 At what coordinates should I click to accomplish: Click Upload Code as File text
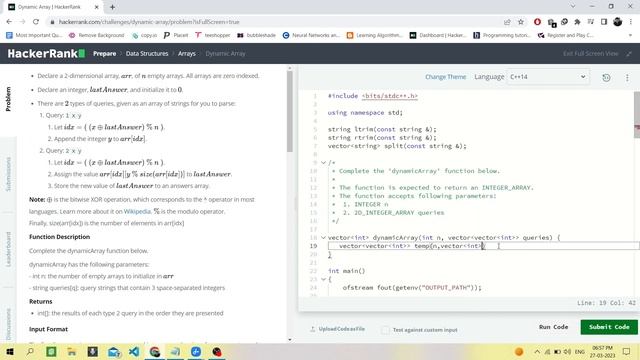click(342, 329)
